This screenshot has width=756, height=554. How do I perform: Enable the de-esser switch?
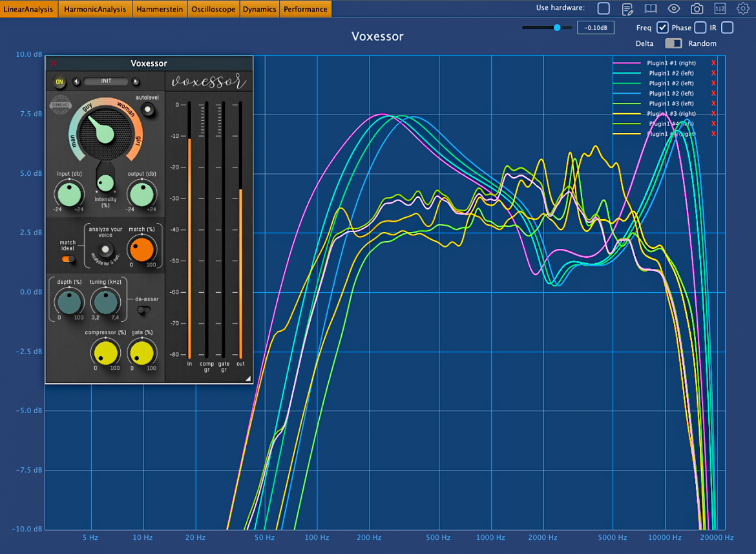(143, 310)
